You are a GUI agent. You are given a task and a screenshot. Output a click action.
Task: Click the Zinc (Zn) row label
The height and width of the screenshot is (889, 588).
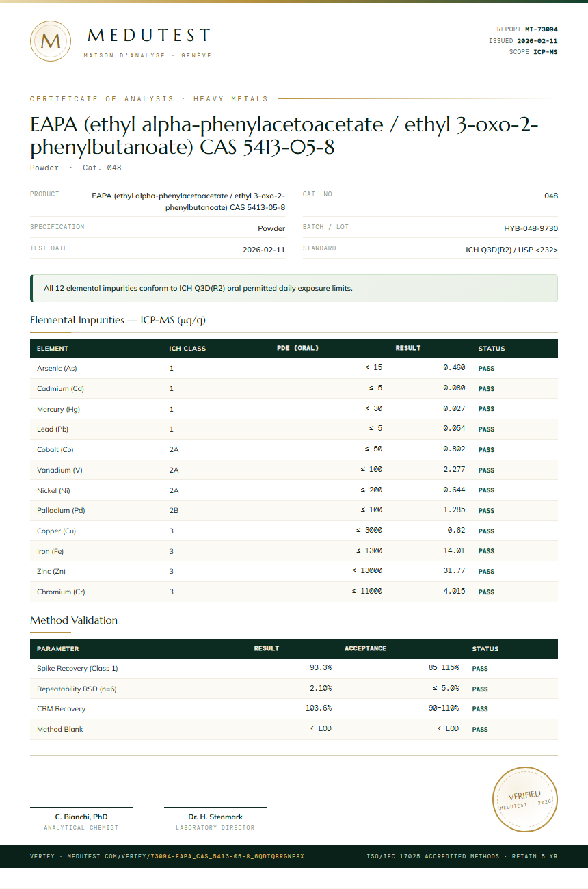(51, 572)
